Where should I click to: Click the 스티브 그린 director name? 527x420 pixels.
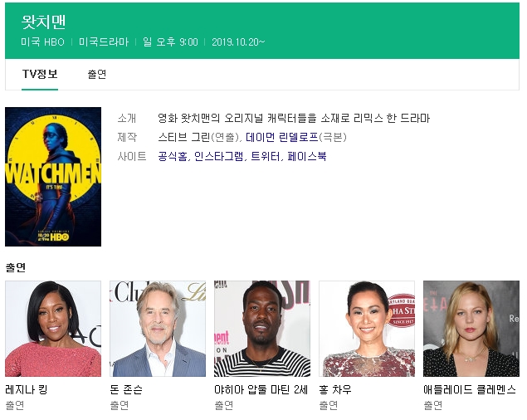coord(184,137)
